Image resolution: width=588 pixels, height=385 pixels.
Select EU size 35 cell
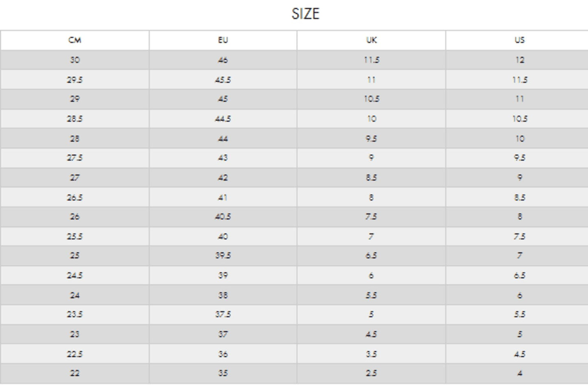pyautogui.click(x=223, y=373)
